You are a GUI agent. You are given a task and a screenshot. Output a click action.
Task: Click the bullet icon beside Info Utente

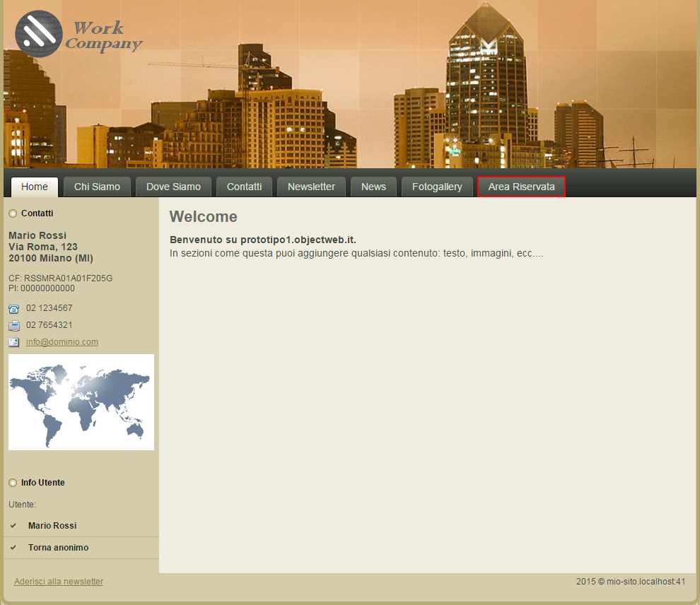click(13, 483)
